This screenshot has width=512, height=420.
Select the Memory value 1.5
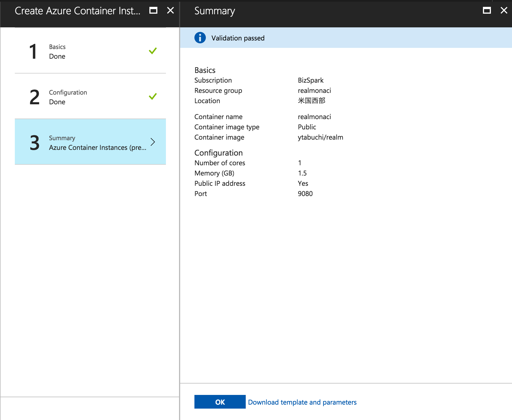(302, 173)
